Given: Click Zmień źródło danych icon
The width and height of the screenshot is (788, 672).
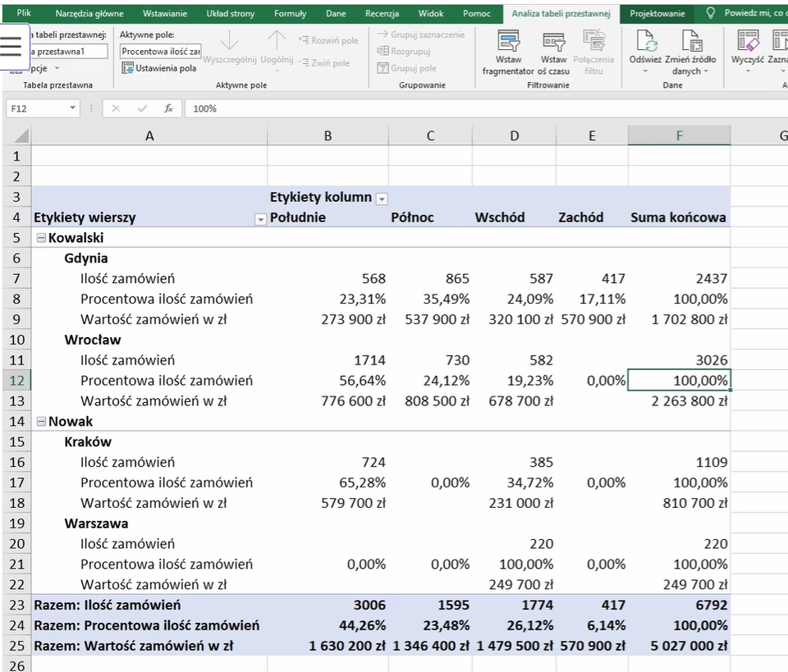Looking at the screenshot, I should point(690,41).
